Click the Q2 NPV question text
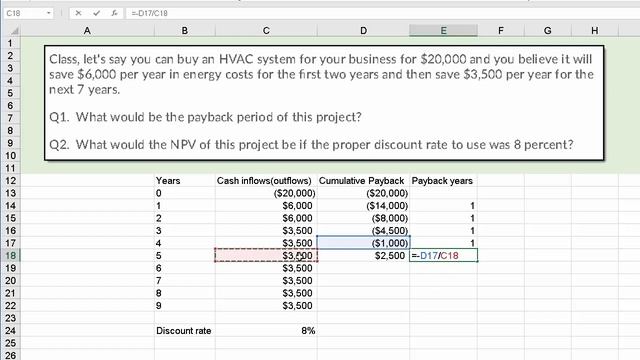Screen dimensions: 640x360 pyautogui.click(x=311, y=144)
